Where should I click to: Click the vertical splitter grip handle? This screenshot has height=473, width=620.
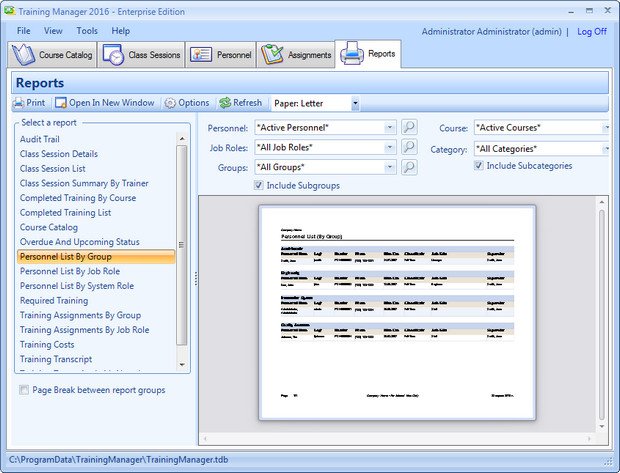pyautogui.click(x=195, y=278)
